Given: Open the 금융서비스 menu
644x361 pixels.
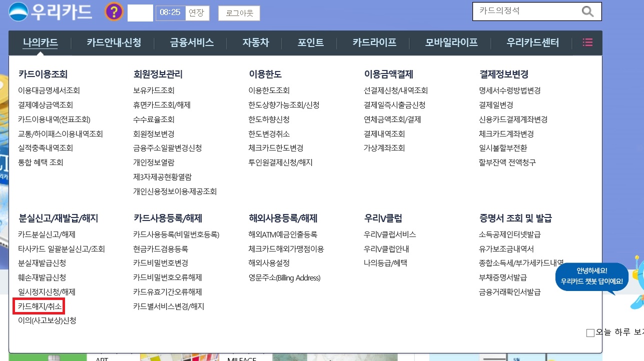Looking at the screenshot, I should [x=192, y=42].
